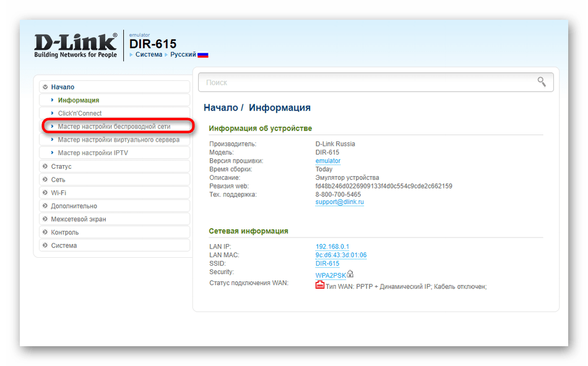
Task: Click the web revision hash value
Action: coord(384,186)
